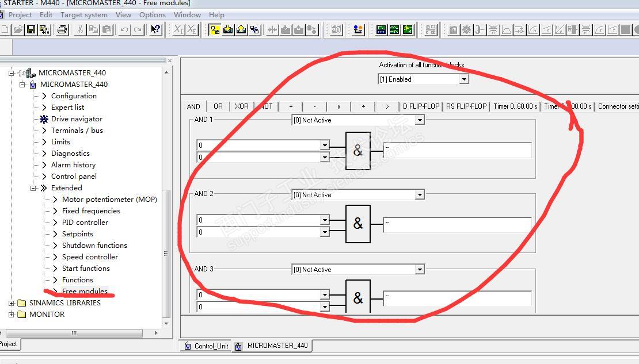Switch to the OR tab
The image size is (639, 364).
coord(218,106)
